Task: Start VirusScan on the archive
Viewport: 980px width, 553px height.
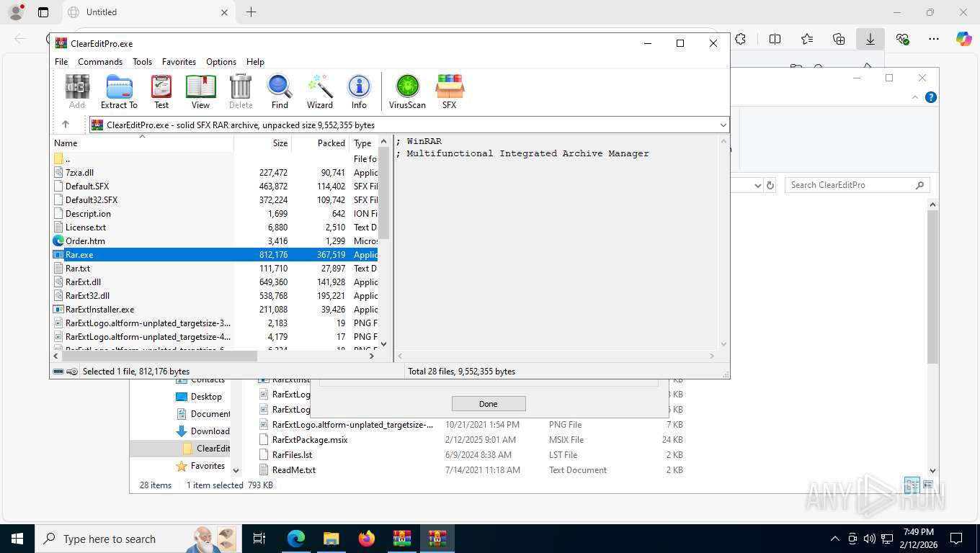Action: point(407,91)
